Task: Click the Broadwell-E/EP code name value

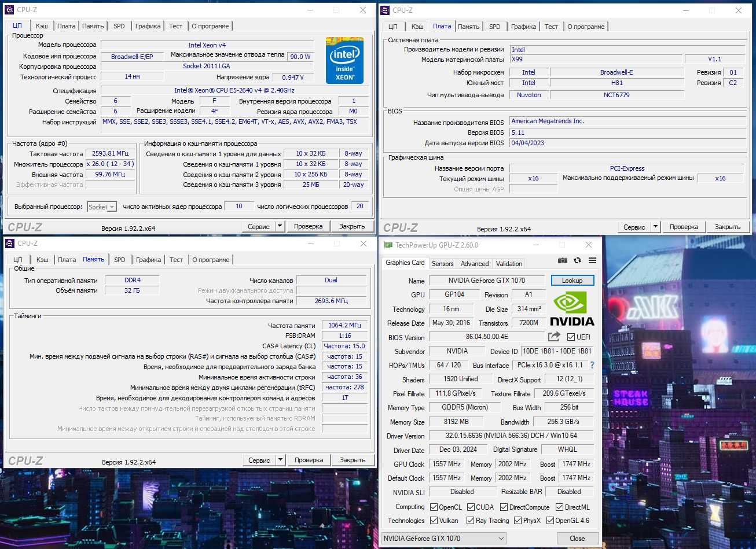Action: pos(132,57)
